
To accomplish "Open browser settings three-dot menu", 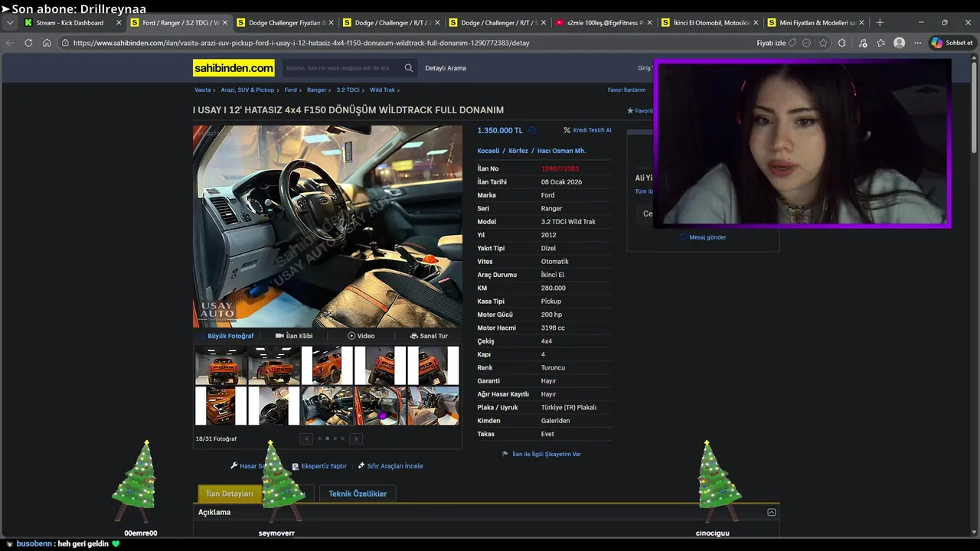I will 918,43.
